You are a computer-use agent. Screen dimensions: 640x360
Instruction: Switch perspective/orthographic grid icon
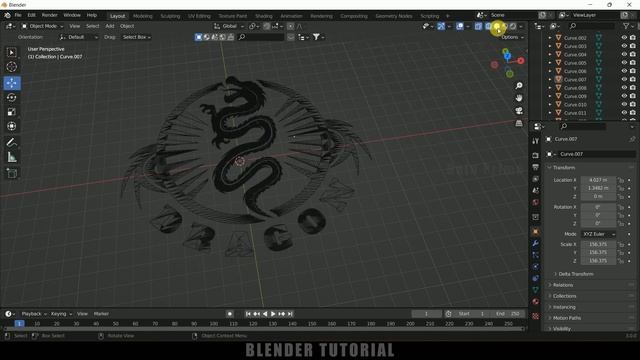pos(519,123)
